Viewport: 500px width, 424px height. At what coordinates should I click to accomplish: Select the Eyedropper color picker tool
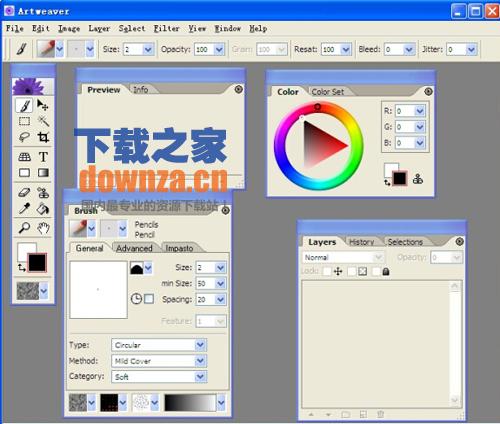coord(24,209)
